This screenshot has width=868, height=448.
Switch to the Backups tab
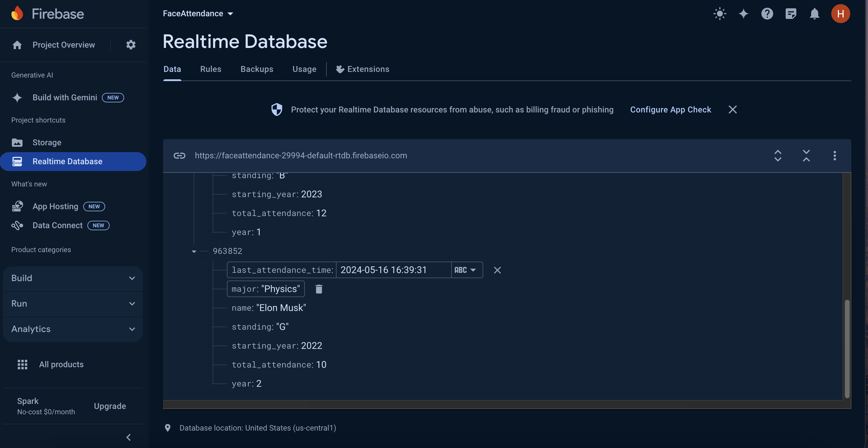tap(257, 69)
